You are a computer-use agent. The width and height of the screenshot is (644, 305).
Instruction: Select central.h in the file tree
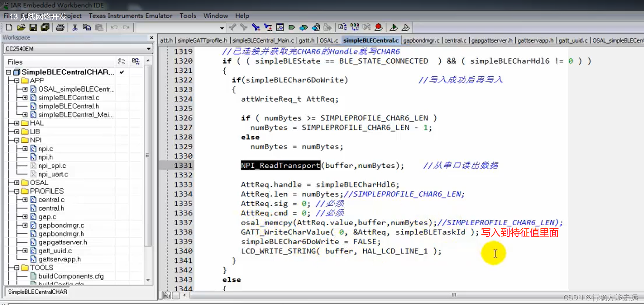pyautogui.click(x=51, y=208)
